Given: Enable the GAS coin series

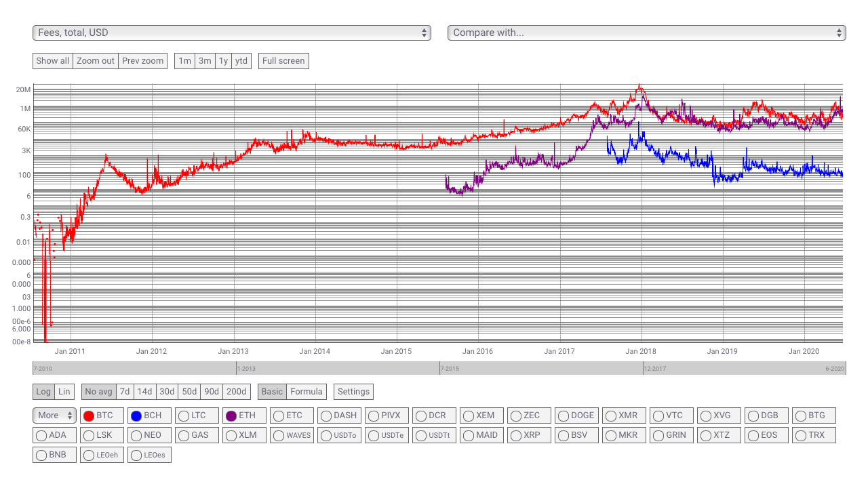Looking at the screenshot, I should coord(197,435).
